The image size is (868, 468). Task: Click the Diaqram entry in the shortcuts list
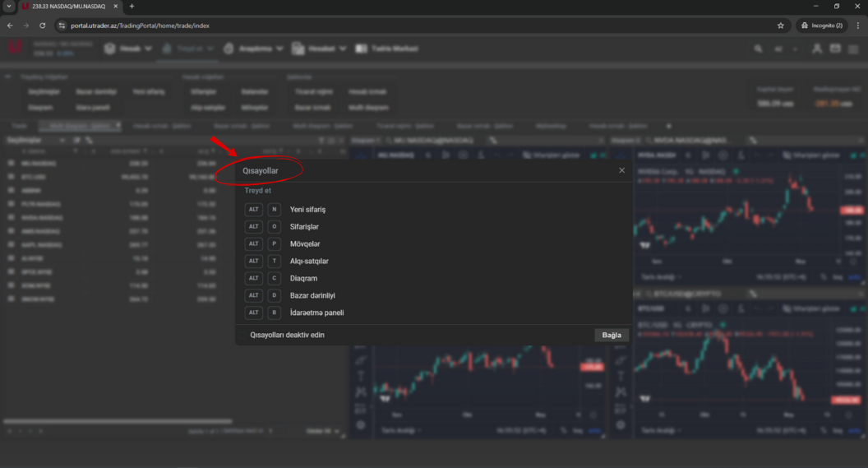pyautogui.click(x=303, y=278)
